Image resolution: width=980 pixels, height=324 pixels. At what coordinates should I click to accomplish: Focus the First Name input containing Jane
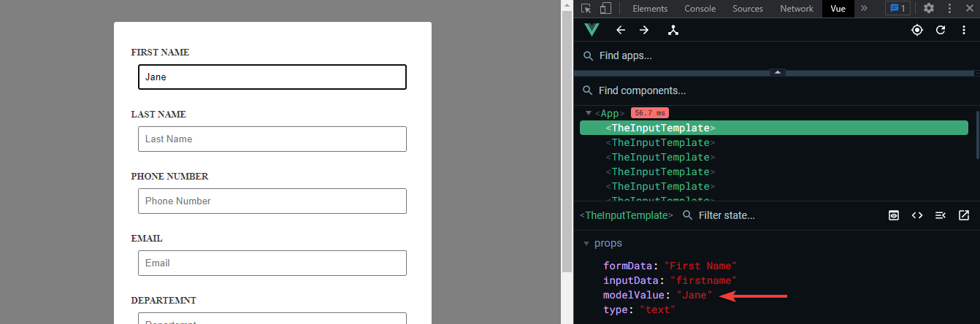(x=272, y=77)
